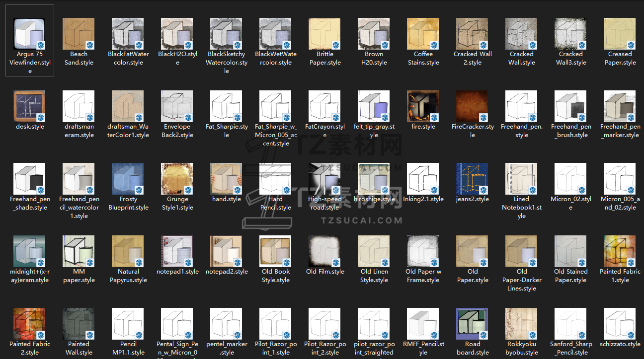Select the 'Grunge Style1.style' name label
This screenshot has height=359, width=644.
click(x=177, y=203)
